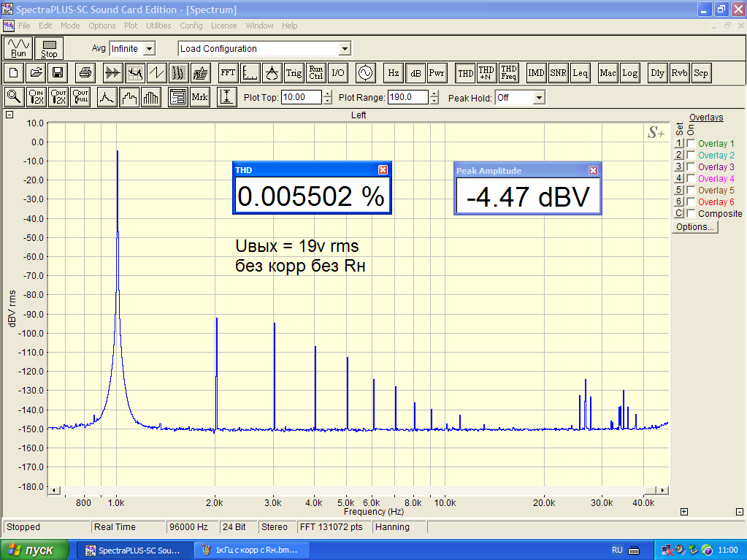Toggle the Composite overlay checkbox
The image size is (747, 560).
691,213
